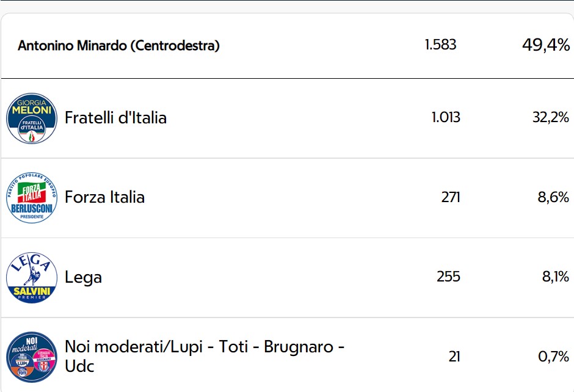Open Noi moderati/Lupi - Toti - Brugnaro - Udc
Image resolution: width=574 pixels, height=392 pixels.
click(x=205, y=356)
